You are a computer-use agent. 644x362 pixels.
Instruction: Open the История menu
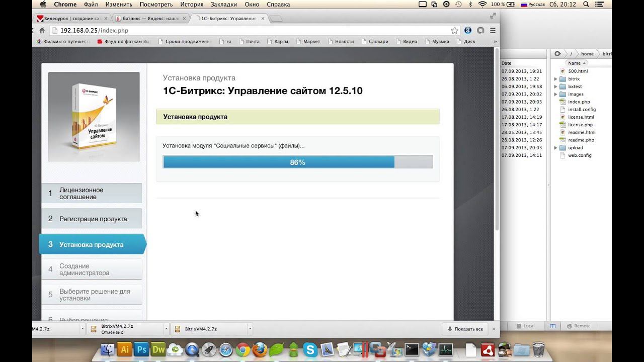point(192,5)
